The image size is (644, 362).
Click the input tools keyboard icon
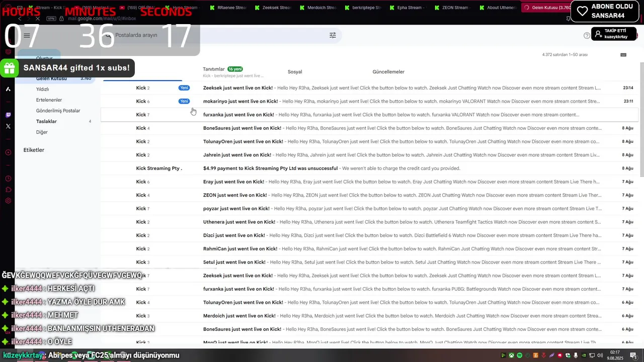[x=623, y=54]
